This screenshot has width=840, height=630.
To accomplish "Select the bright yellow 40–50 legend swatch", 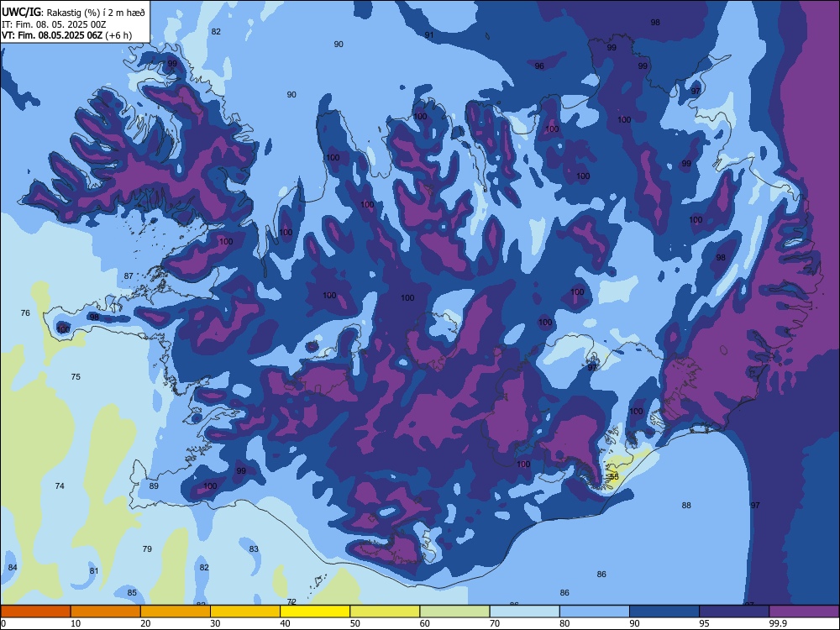I will coord(315,612).
